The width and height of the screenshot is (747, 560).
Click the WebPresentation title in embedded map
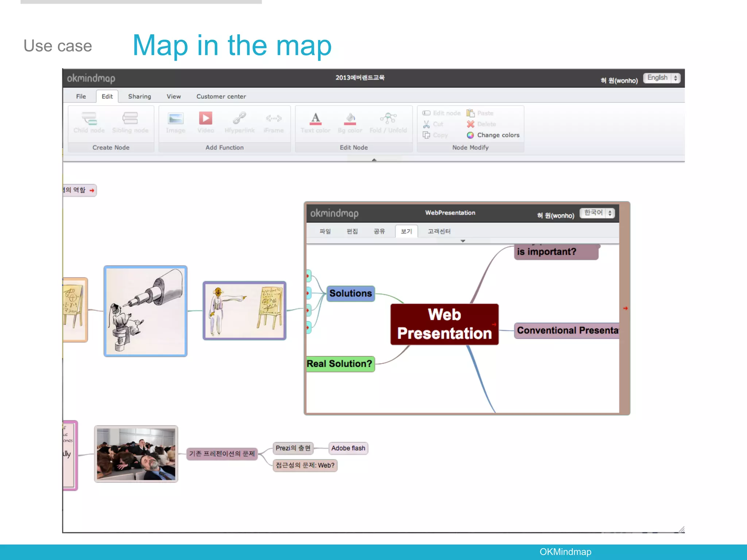450,213
